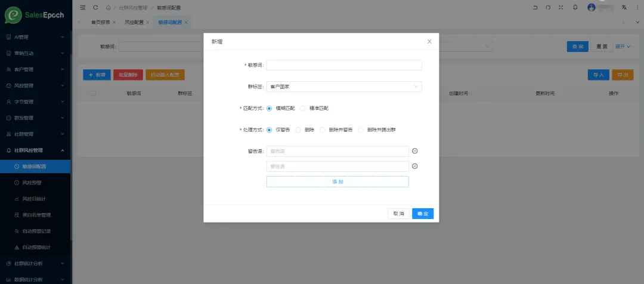Click 确定 to confirm the dialog
This screenshot has width=644, height=284.
click(x=423, y=214)
